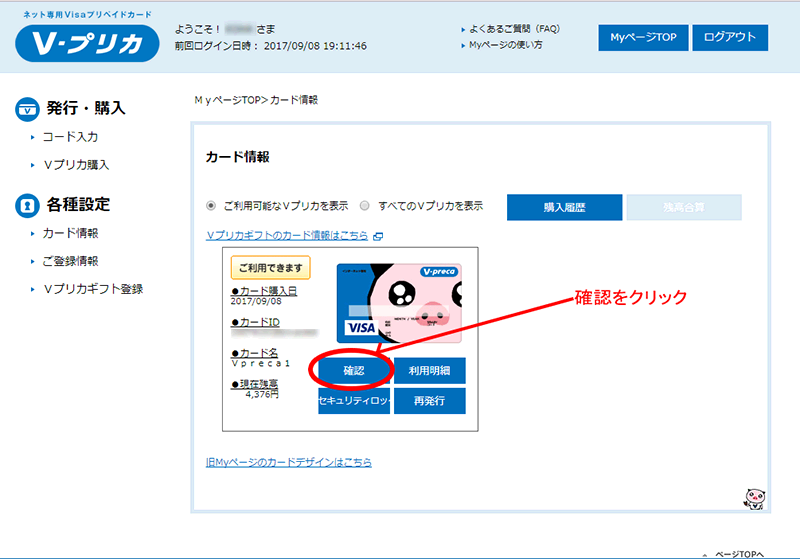Viewport: 800px width, 559px height.
Task: Open カード情報 in sidebar
Action: 70,233
